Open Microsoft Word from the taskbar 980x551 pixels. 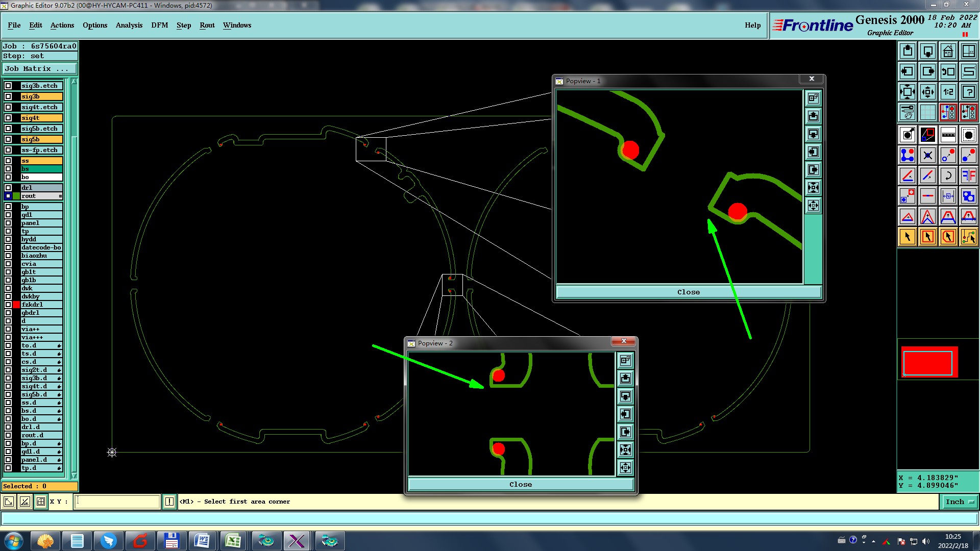tap(202, 541)
